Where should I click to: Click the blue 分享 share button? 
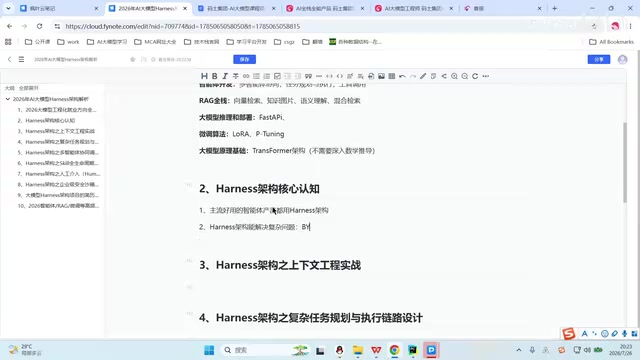pos(599,59)
